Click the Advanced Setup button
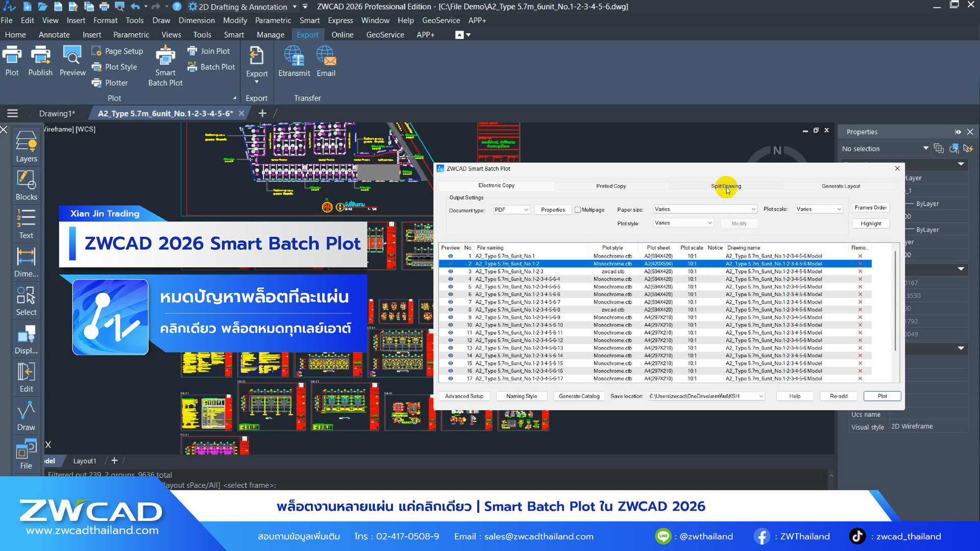The image size is (980, 551). pyautogui.click(x=464, y=396)
